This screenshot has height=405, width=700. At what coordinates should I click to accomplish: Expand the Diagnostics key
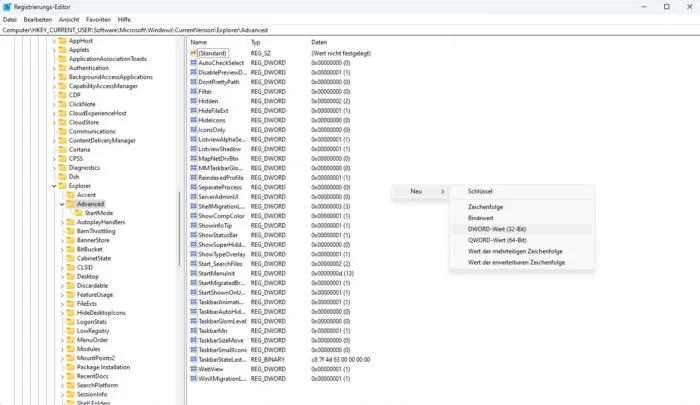(54, 168)
